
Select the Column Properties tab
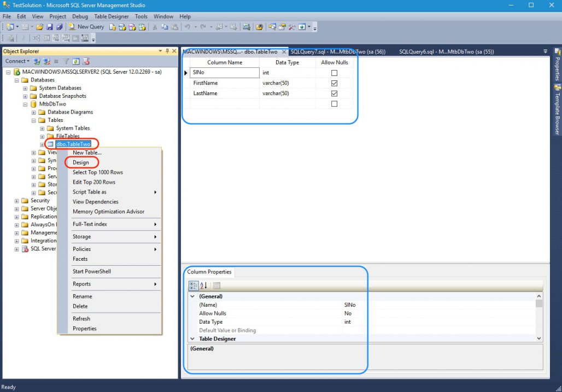[x=209, y=272]
